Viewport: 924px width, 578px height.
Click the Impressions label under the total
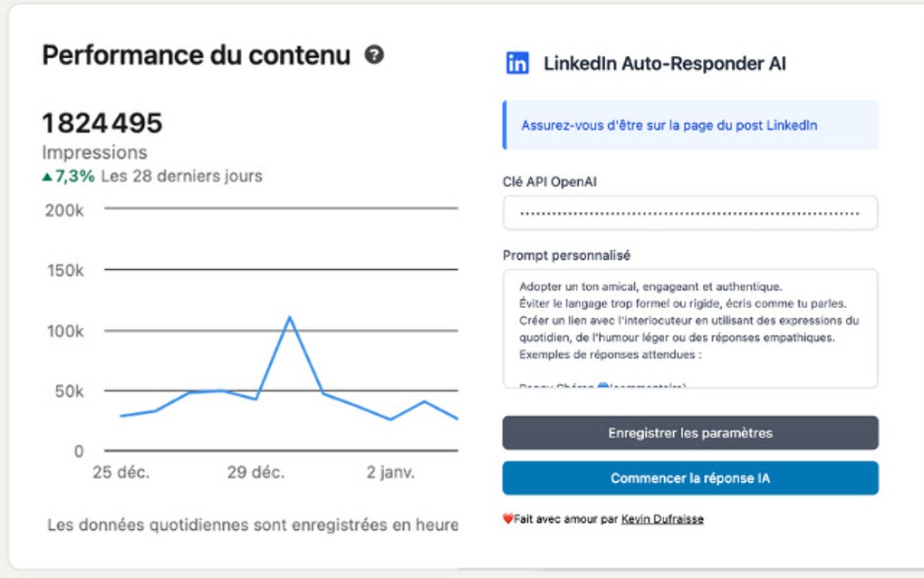tap(93, 152)
